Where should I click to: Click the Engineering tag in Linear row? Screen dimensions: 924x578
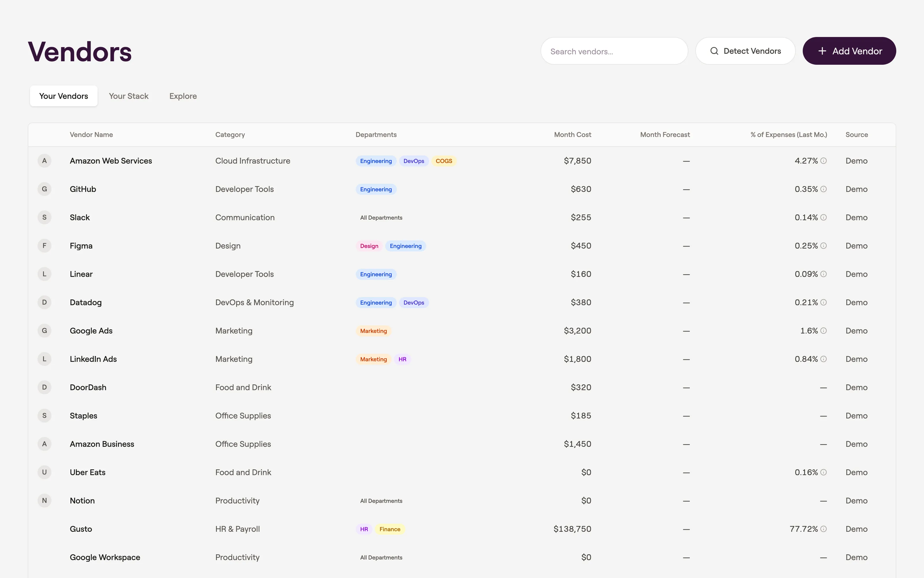tap(376, 274)
